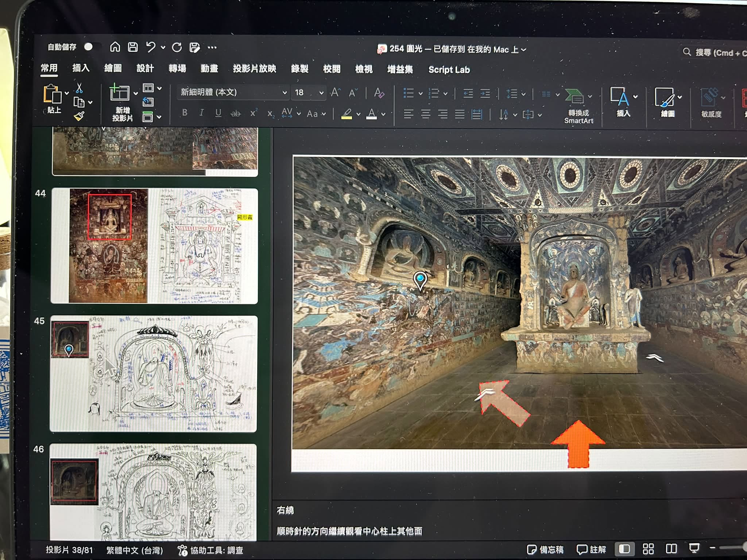Align text to the right
This screenshot has height=560, width=747.
[442, 114]
